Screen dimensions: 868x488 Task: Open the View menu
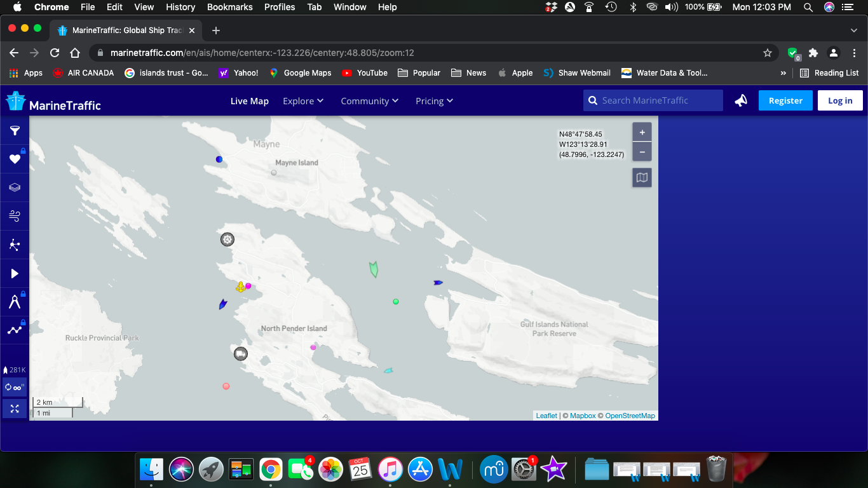point(144,7)
